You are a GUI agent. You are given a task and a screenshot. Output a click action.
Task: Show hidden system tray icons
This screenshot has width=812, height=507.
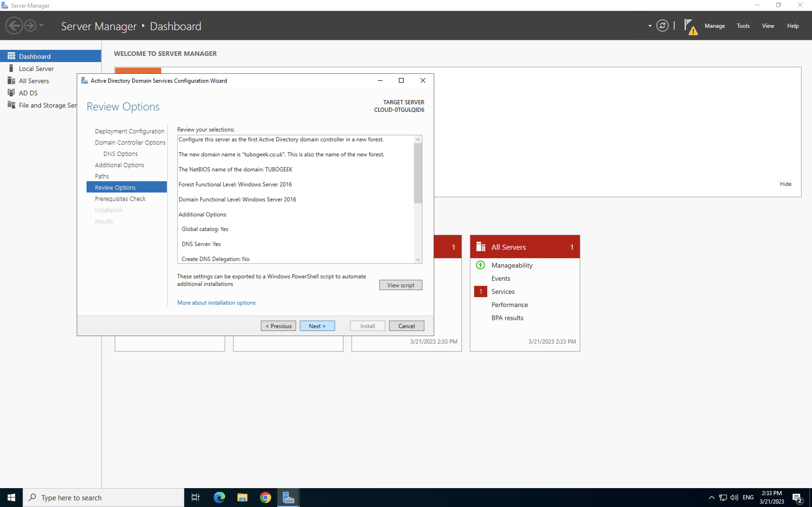[711, 497]
